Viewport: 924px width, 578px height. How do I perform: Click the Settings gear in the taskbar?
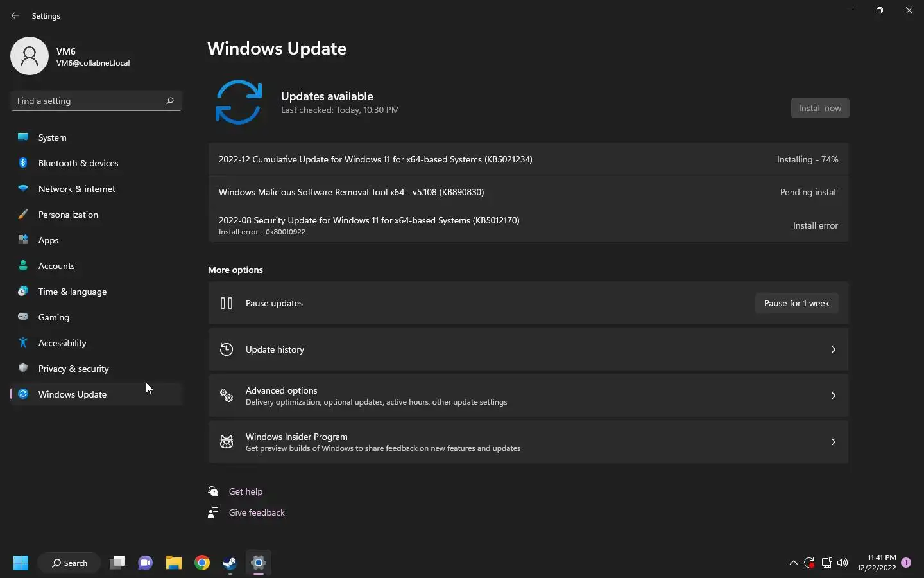259,563
